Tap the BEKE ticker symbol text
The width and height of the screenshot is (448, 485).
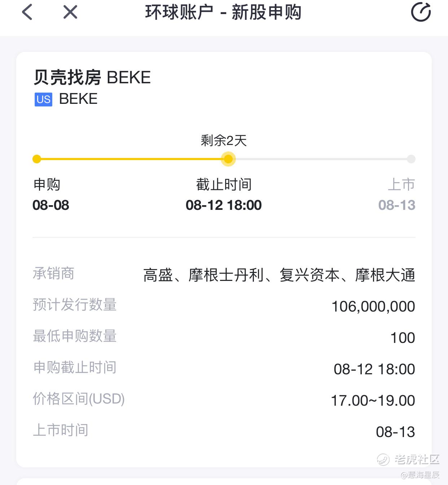coord(78,99)
